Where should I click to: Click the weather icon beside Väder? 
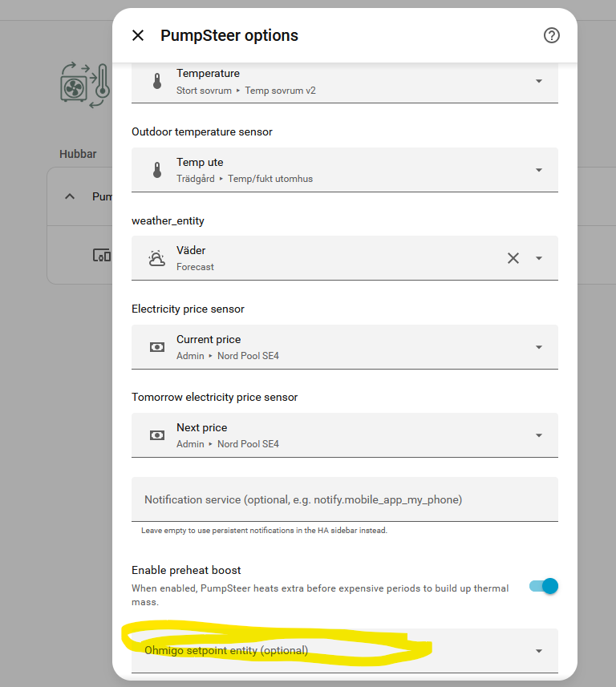[157, 258]
